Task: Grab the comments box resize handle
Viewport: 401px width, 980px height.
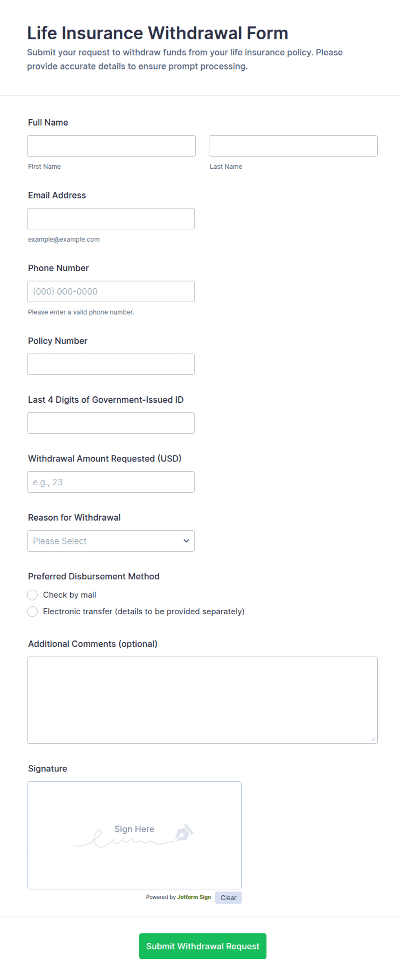Action: pyautogui.click(x=373, y=739)
